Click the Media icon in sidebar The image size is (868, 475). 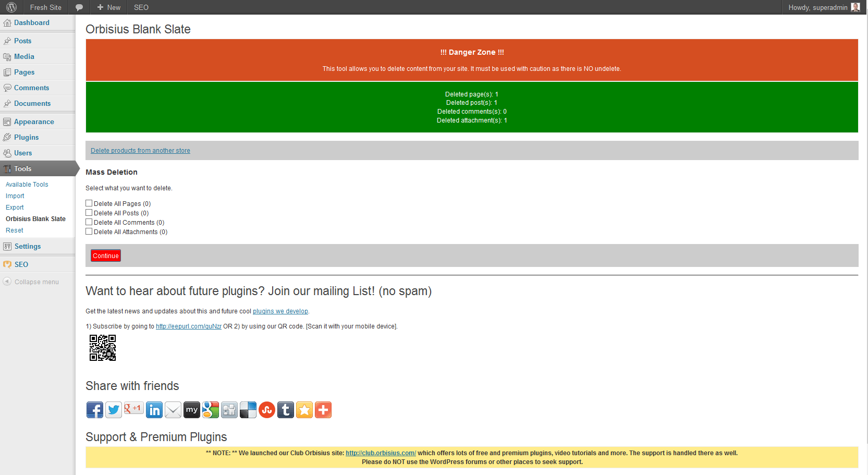click(x=7, y=57)
